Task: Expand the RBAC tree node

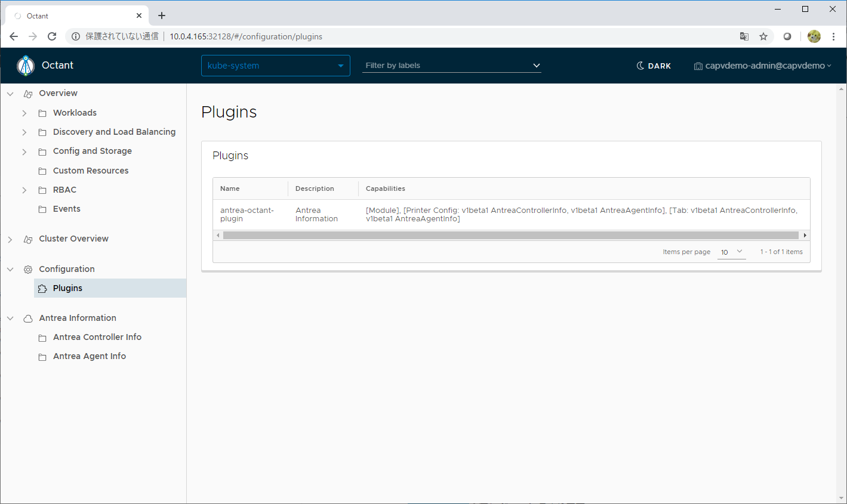Action: click(x=24, y=190)
